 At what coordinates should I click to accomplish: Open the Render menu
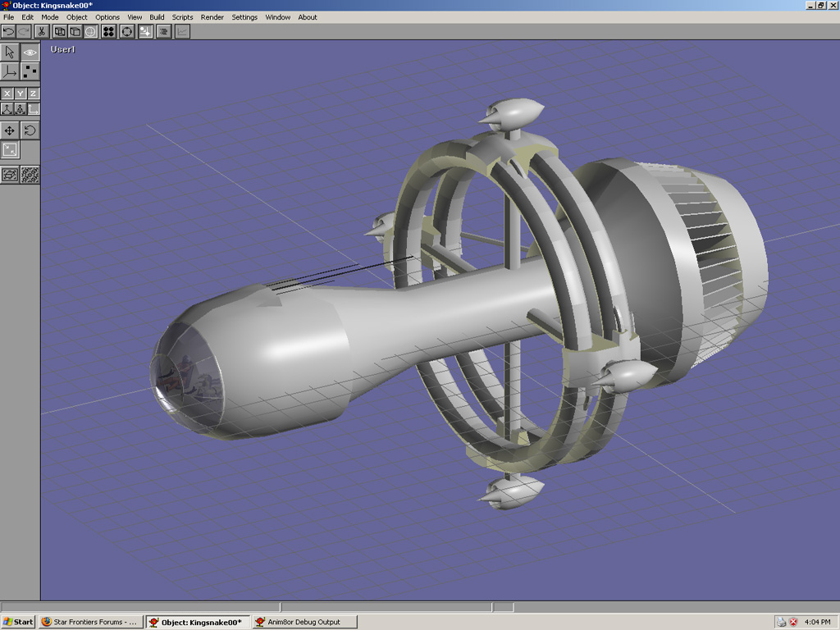point(212,17)
